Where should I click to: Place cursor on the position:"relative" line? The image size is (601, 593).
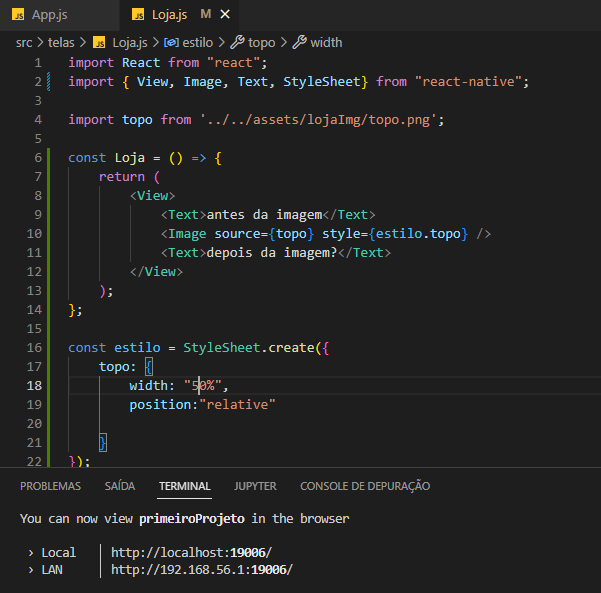202,404
